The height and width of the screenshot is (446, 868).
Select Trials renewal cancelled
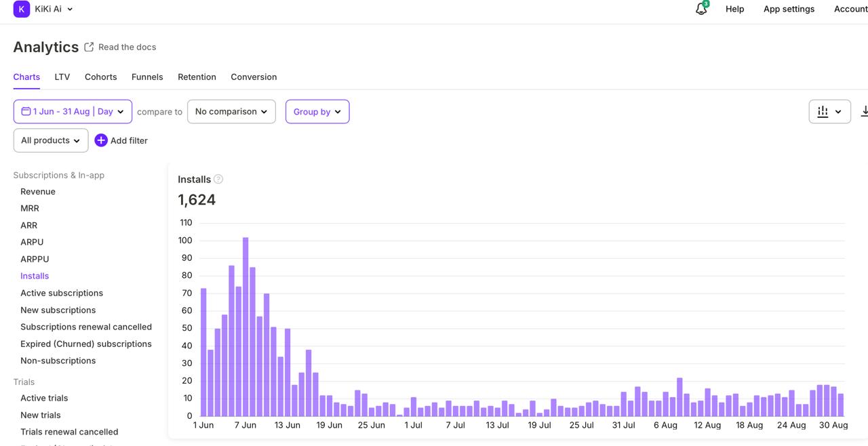tap(69, 432)
